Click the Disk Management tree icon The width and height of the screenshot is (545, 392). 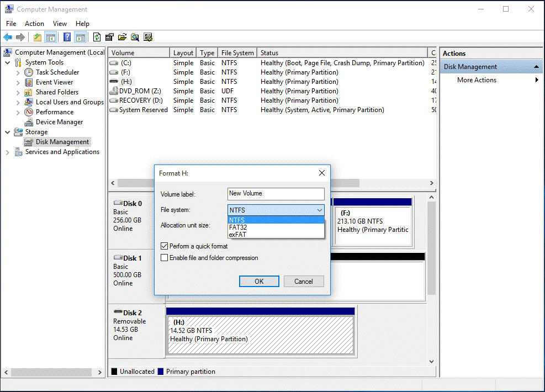click(x=29, y=142)
